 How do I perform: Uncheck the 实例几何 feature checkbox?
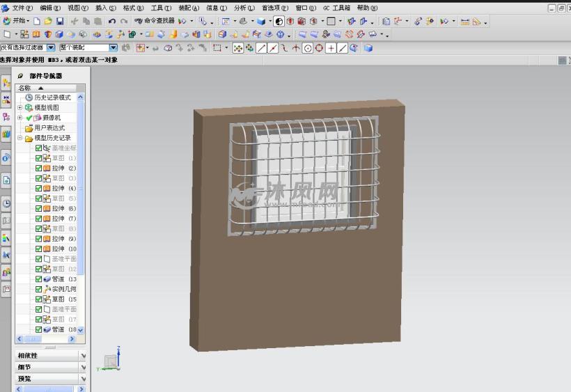(38, 289)
